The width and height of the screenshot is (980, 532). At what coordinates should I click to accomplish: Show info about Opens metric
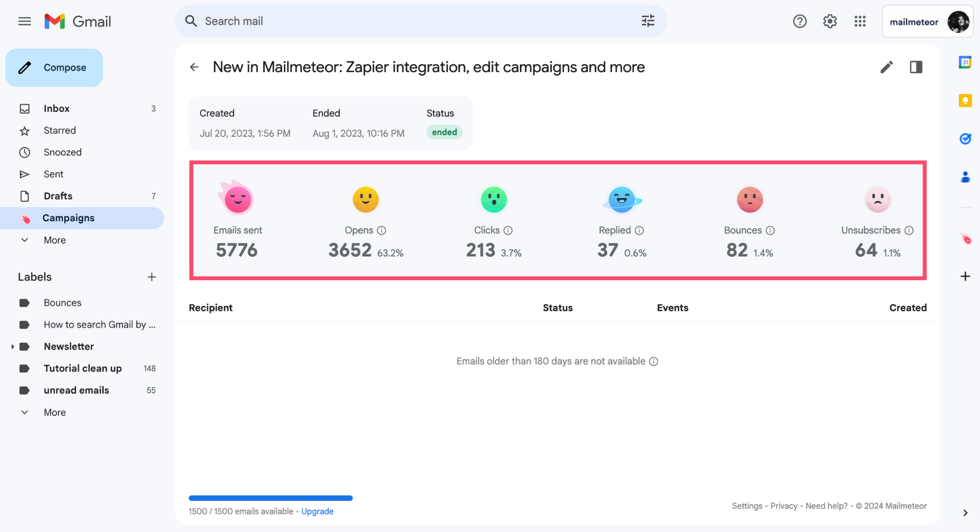382,231
